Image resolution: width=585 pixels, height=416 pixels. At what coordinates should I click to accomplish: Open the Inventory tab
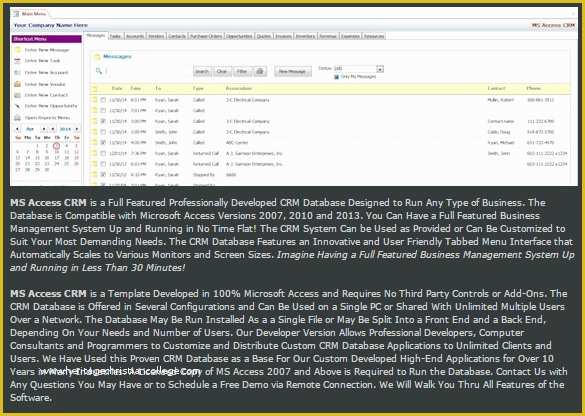(x=305, y=36)
